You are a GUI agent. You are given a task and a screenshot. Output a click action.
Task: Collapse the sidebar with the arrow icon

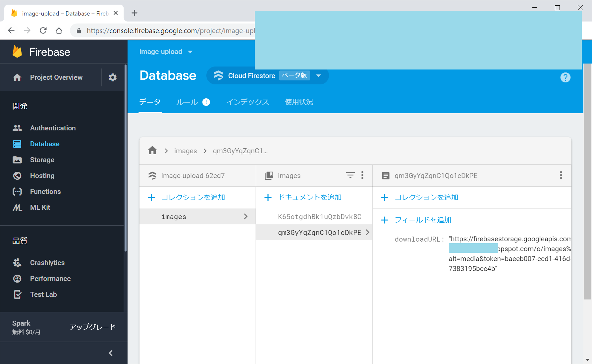click(x=111, y=353)
